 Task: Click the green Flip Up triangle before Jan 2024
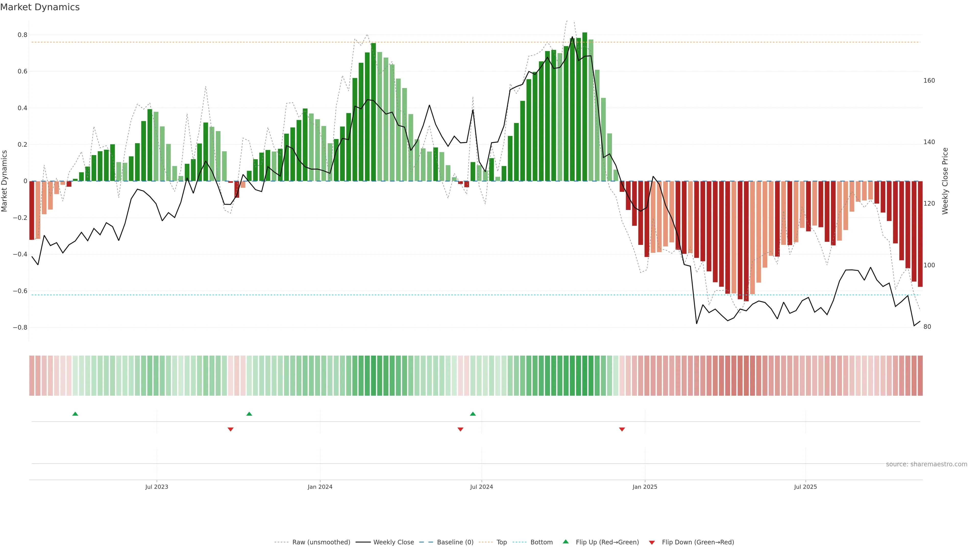click(x=249, y=414)
